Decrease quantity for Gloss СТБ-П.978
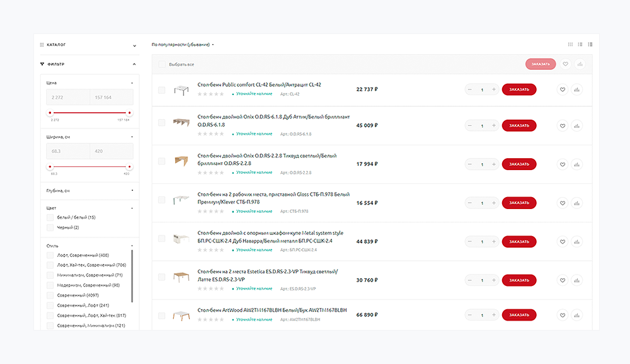Image resolution: width=630 pixels, height=364 pixels. (x=470, y=203)
